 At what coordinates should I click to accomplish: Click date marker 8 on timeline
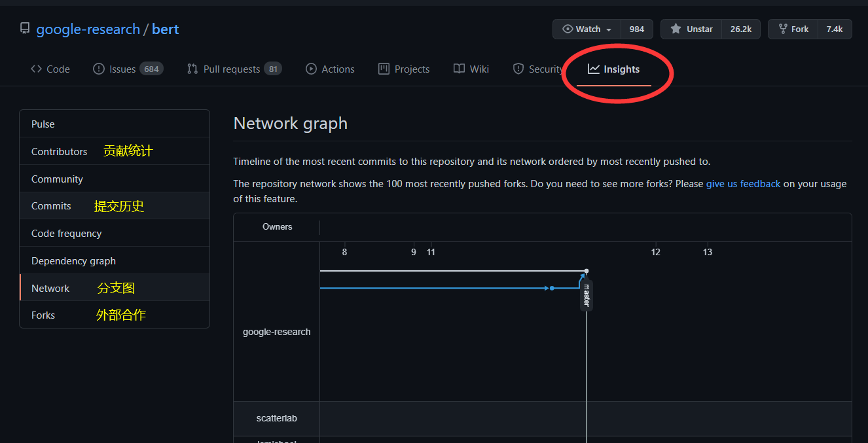[x=345, y=252]
